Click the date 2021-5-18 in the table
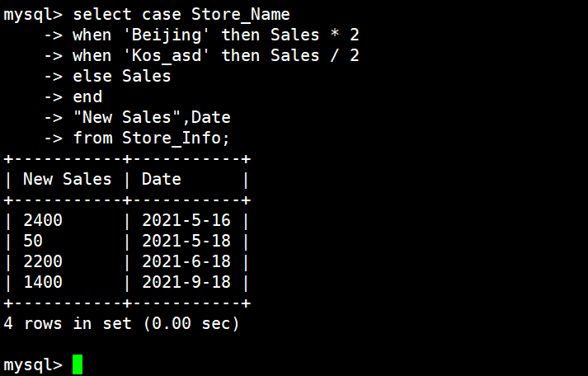Viewport: 588px width, 376px height. [x=186, y=241]
